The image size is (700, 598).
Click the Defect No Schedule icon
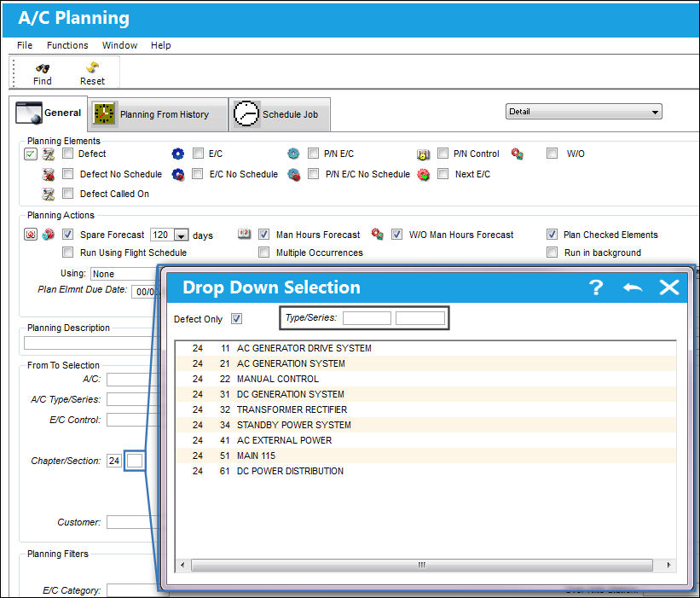pos(49,174)
